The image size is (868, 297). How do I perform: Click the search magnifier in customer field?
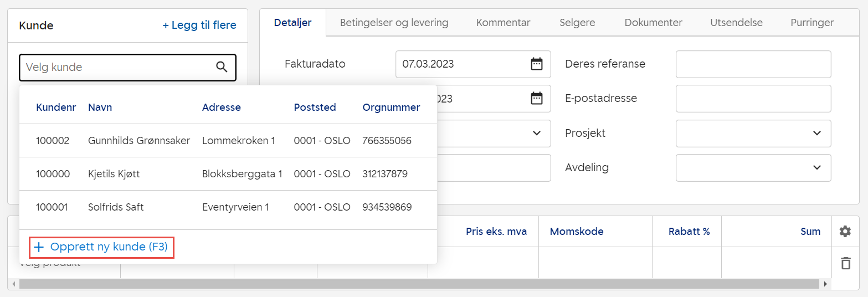[222, 68]
